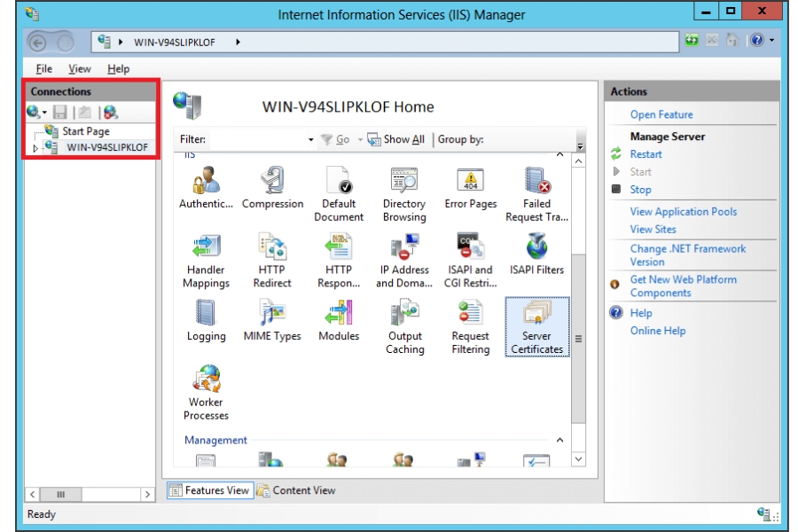The width and height of the screenshot is (798, 532).
Task: Open the Logging feature
Action: point(206,320)
